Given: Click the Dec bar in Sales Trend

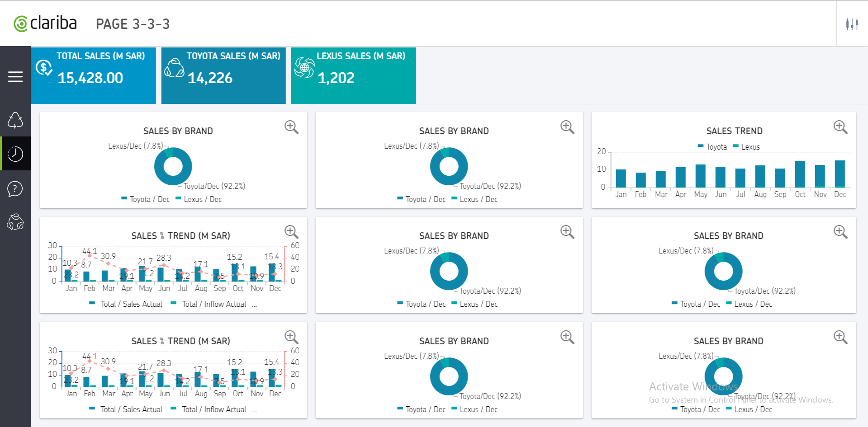Looking at the screenshot, I should point(840,174).
